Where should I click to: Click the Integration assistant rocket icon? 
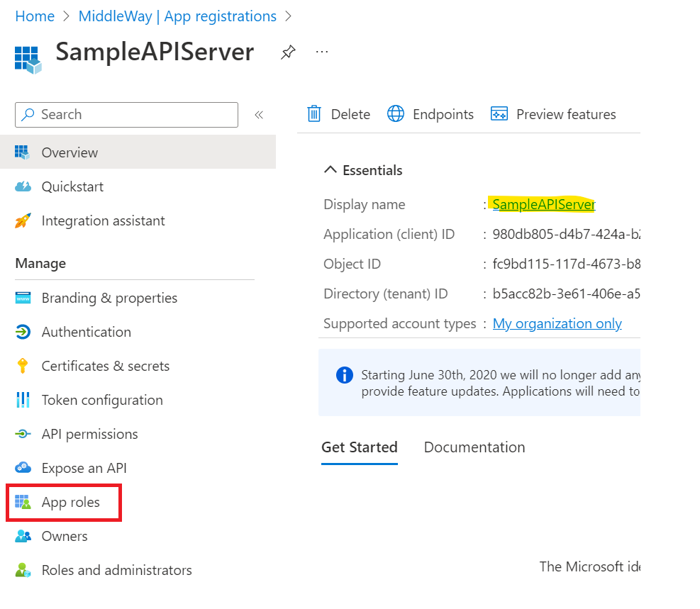(x=23, y=220)
